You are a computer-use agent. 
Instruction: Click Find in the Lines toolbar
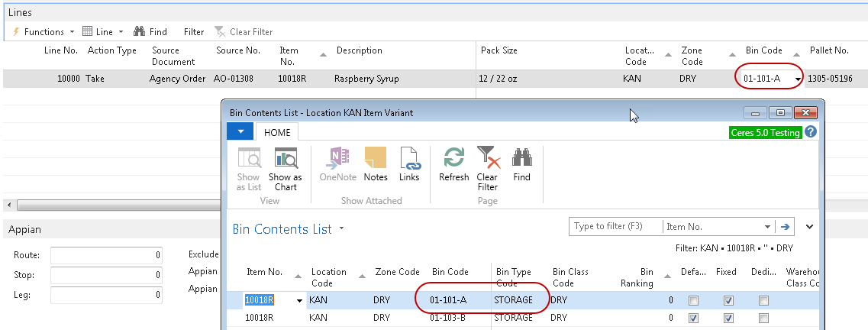150,32
